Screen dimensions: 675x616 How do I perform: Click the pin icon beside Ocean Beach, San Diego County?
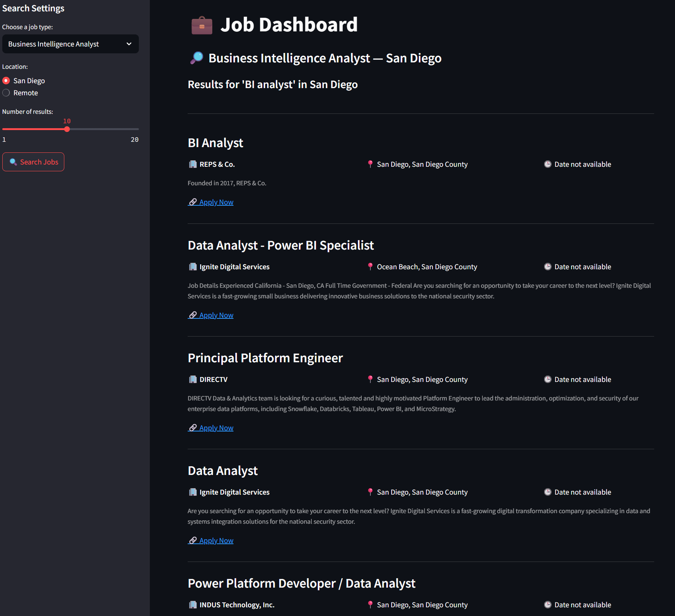pos(370,266)
